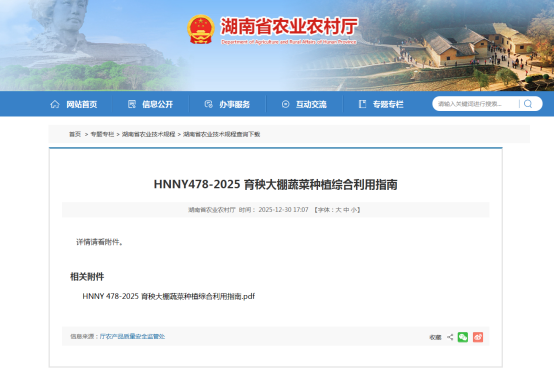Click the keyword search input field

click(475, 104)
